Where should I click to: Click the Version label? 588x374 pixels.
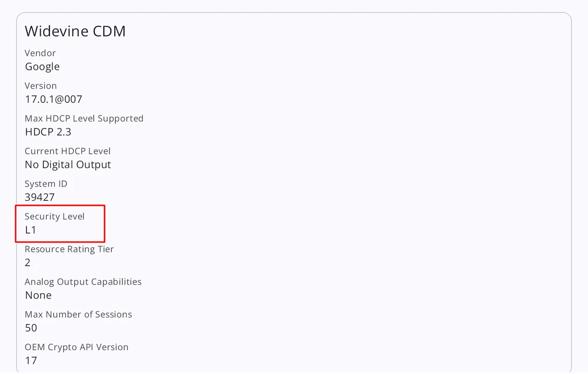(41, 86)
